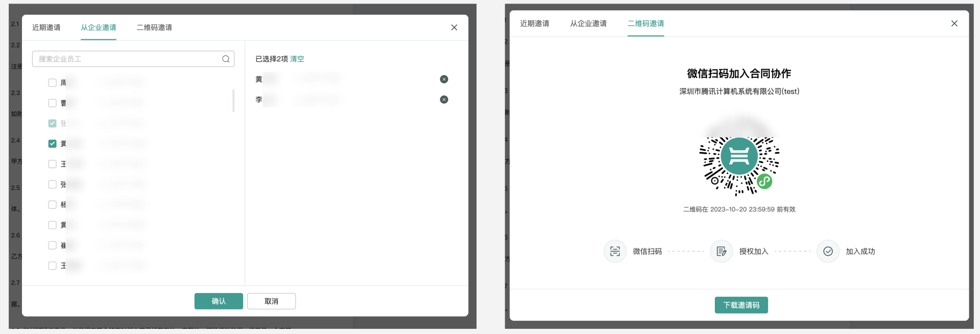Screen dimensions: 980x334
Task: Click the magnifier icon in the employee search box
Action: point(226,59)
